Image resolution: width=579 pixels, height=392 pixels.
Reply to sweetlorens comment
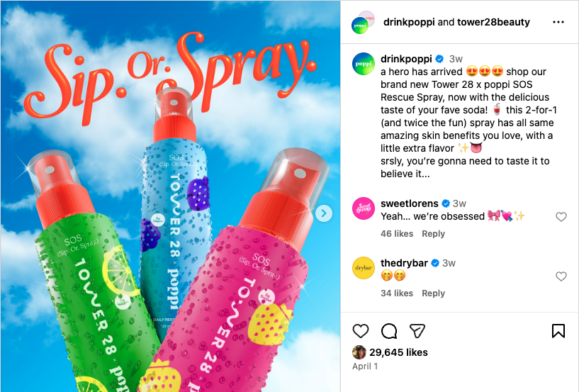(433, 234)
